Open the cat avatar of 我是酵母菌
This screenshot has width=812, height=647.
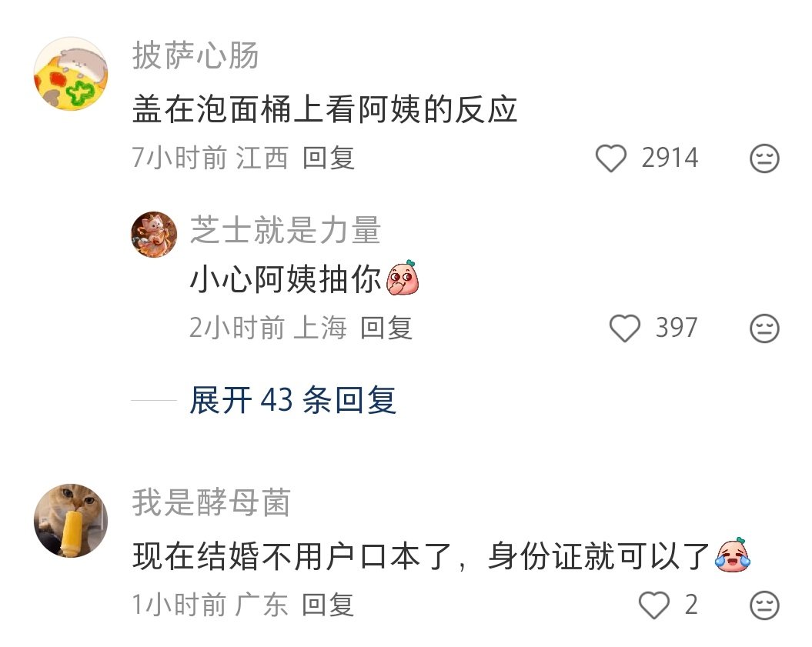[71, 521]
